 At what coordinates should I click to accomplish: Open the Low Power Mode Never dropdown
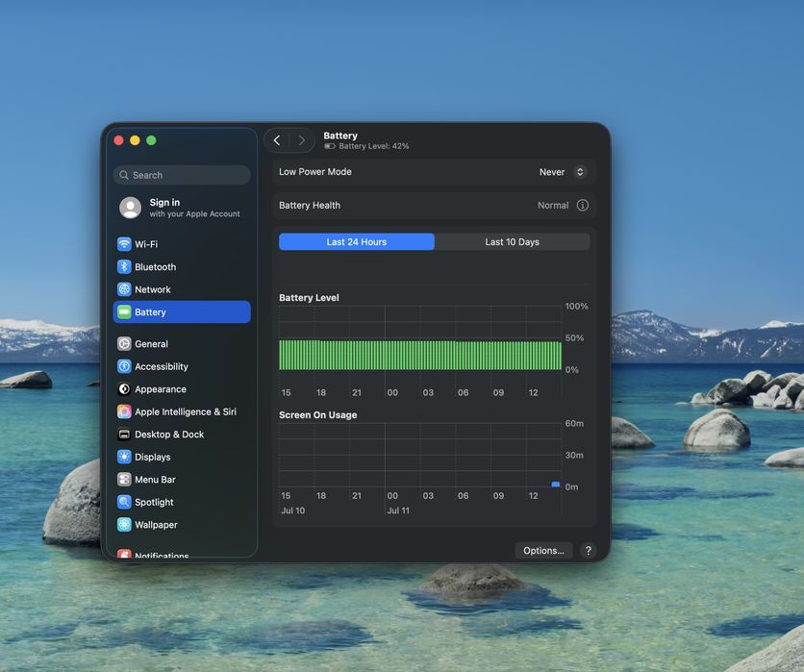[562, 172]
